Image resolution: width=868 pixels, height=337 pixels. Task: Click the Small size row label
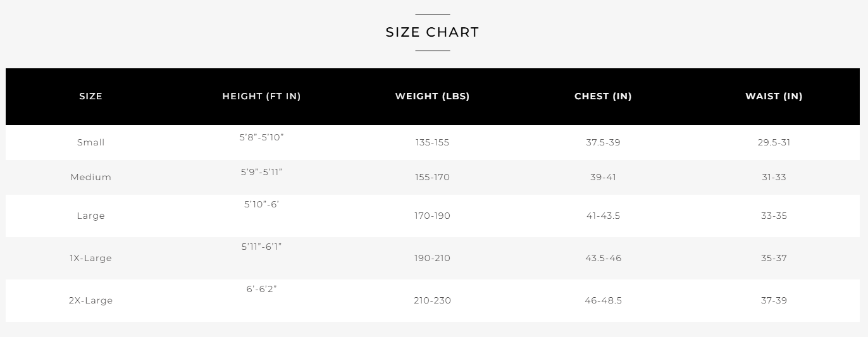[x=90, y=142]
